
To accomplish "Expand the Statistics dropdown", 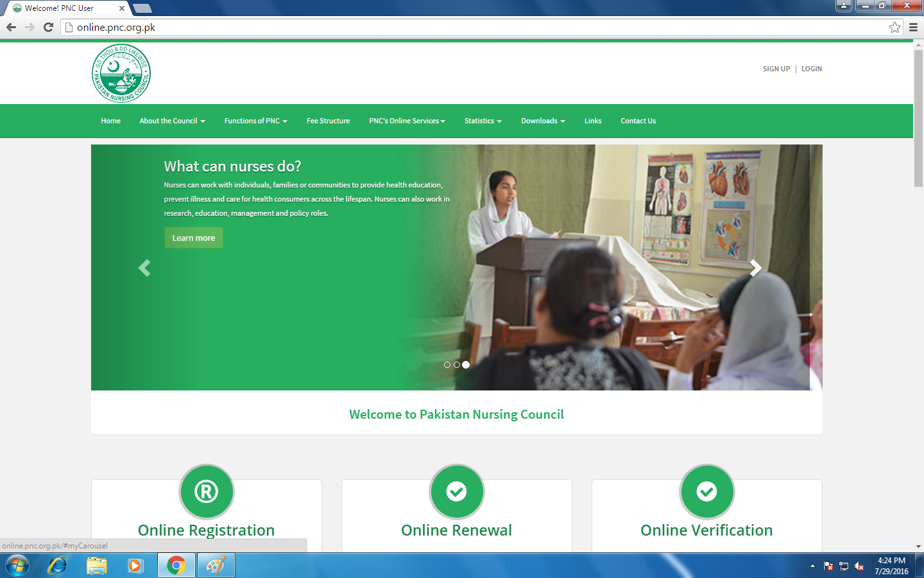I will click(x=483, y=121).
